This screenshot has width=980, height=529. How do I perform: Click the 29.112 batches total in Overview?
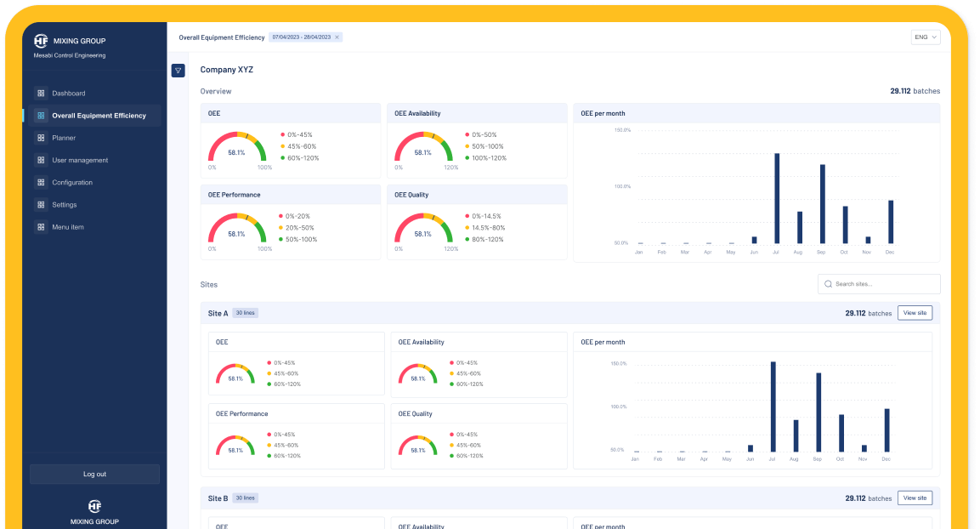point(915,91)
